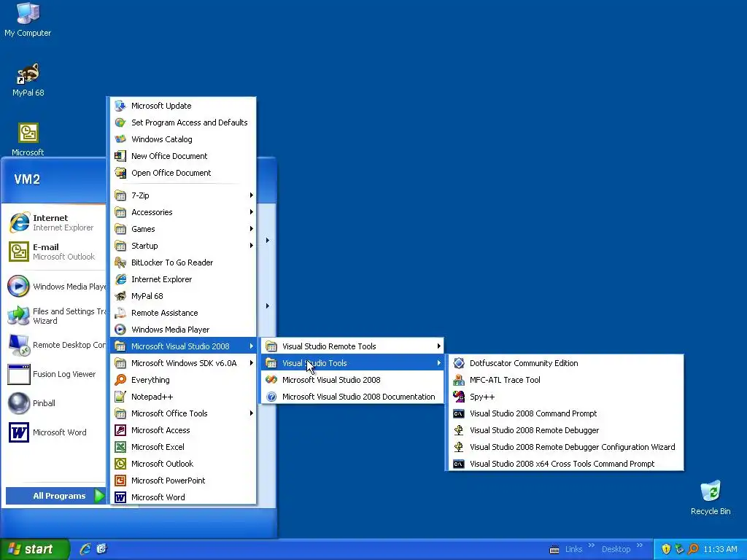The width and height of the screenshot is (747, 560).
Task: Click the Desktop toolbar label on taskbar
Action: click(616, 549)
